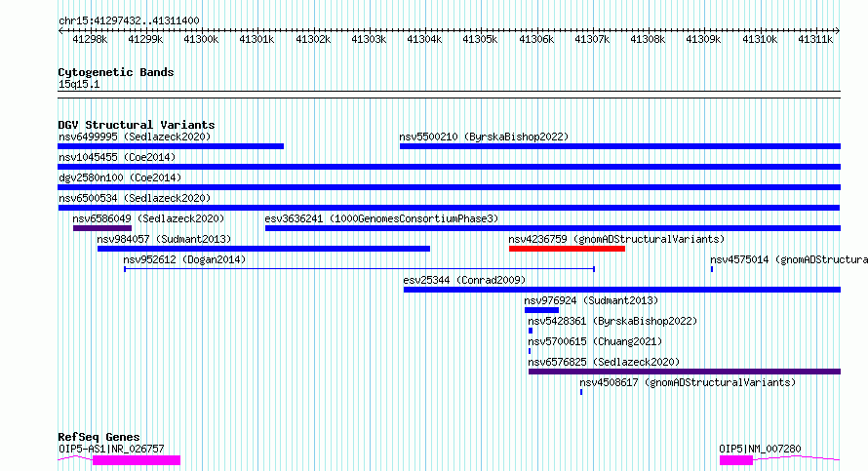Open the OIP5|NM_007280 gene label
The height and width of the screenshot is (471, 868).
[x=760, y=449]
